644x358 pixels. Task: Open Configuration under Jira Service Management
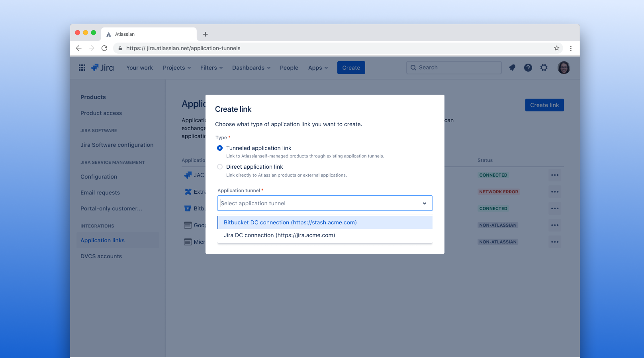(x=99, y=177)
